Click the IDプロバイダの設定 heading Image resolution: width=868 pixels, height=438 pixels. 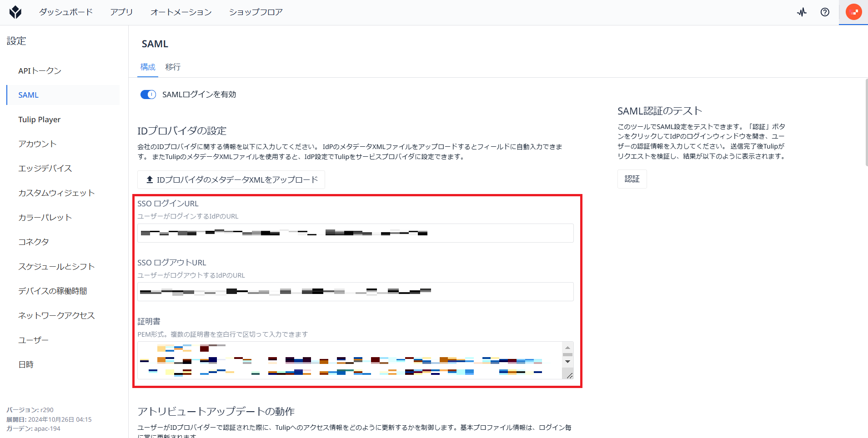[x=182, y=131]
